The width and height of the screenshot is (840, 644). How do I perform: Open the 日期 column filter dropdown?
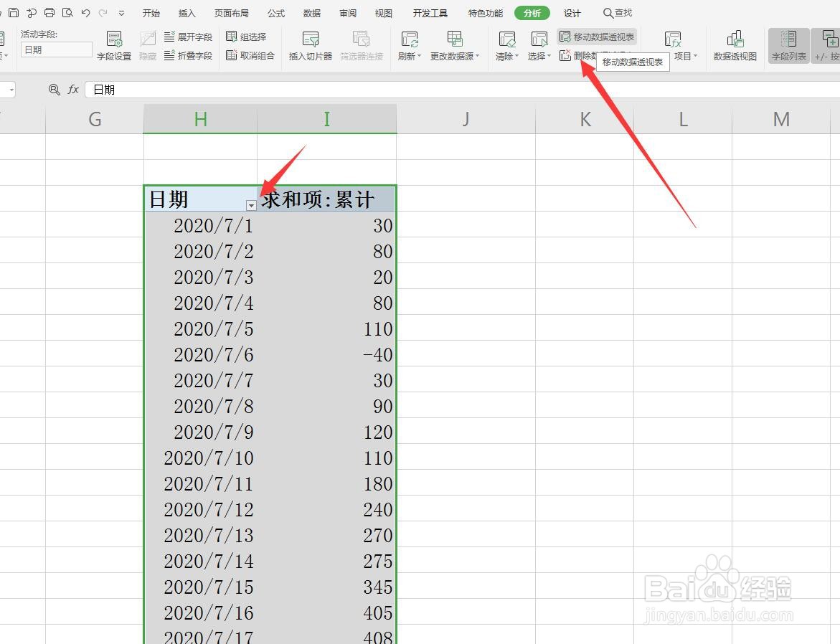(x=250, y=205)
